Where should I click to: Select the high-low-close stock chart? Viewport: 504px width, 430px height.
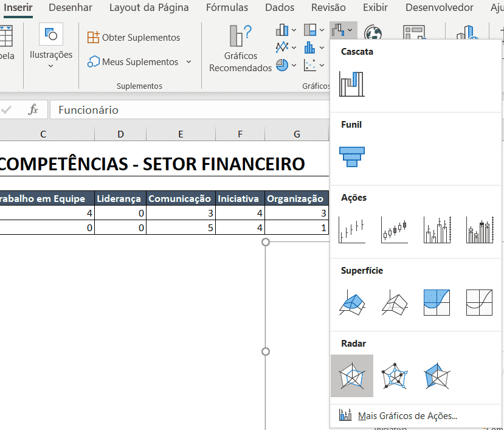(x=351, y=230)
